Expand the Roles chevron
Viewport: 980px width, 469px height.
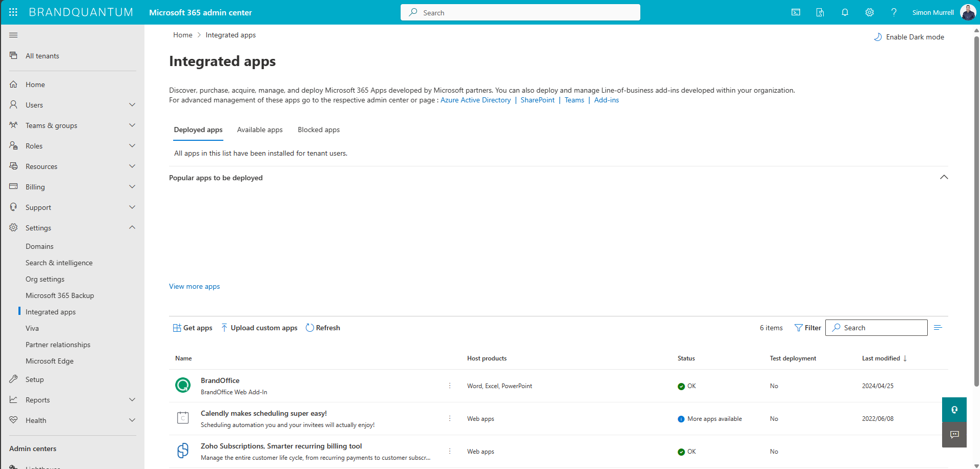132,146
